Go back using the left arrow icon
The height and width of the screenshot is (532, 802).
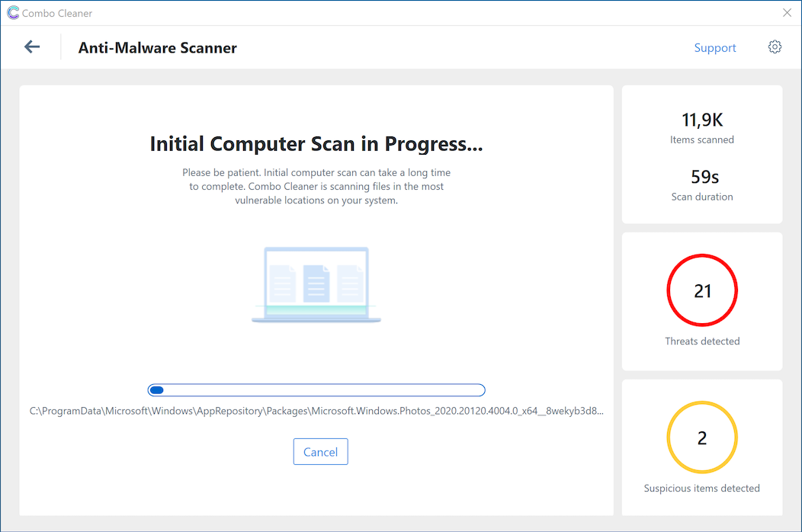(x=32, y=47)
